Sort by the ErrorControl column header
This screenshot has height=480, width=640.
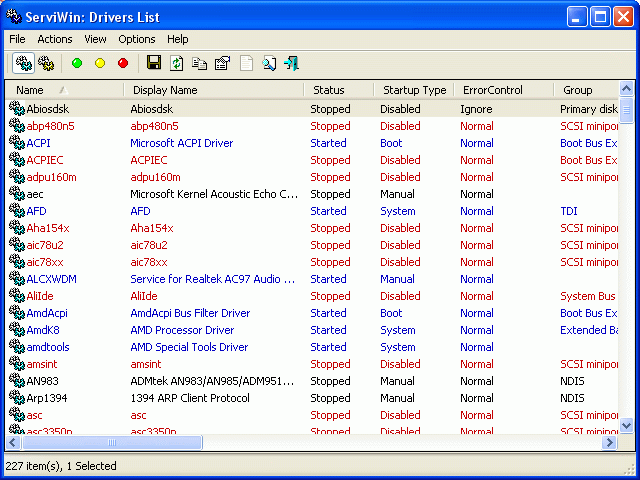pyautogui.click(x=503, y=90)
